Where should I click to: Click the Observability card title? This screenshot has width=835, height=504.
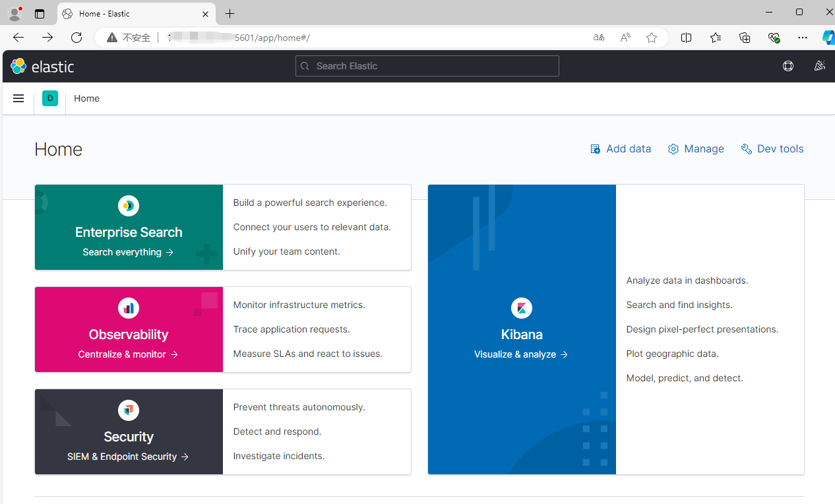tap(129, 334)
